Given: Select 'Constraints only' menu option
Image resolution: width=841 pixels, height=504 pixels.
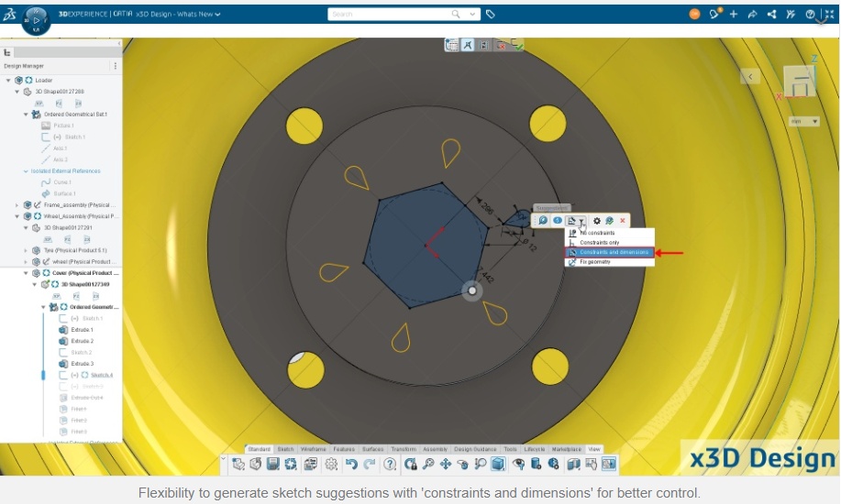Looking at the screenshot, I should click(x=609, y=242).
